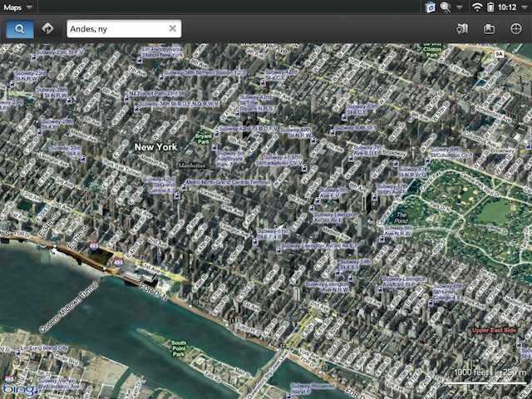The width and height of the screenshot is (532, 399).
Task: Tap the red 'Upper East Side' label
Action: coord(494,330)
